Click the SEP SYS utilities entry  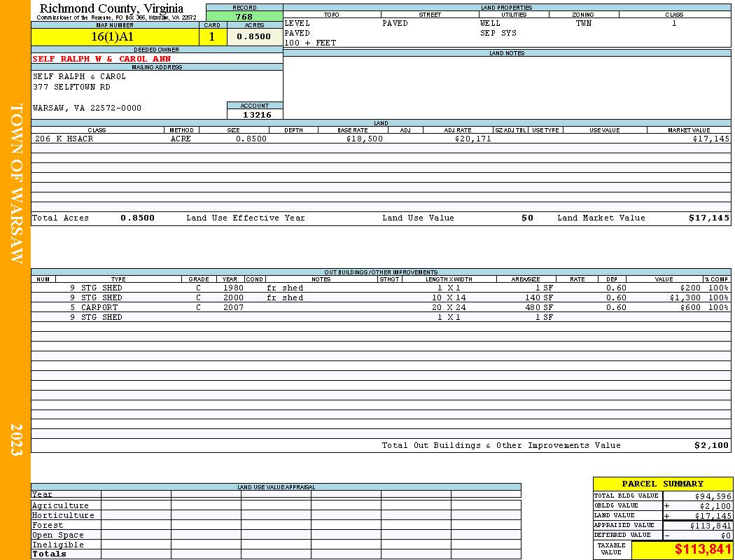pyautogui.click(x=498, y=34)
